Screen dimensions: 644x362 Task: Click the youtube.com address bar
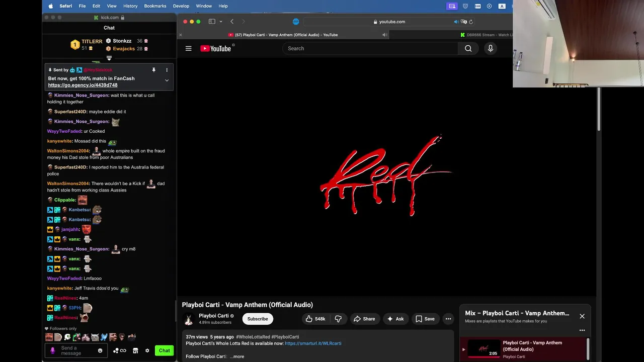coord(388,22)
